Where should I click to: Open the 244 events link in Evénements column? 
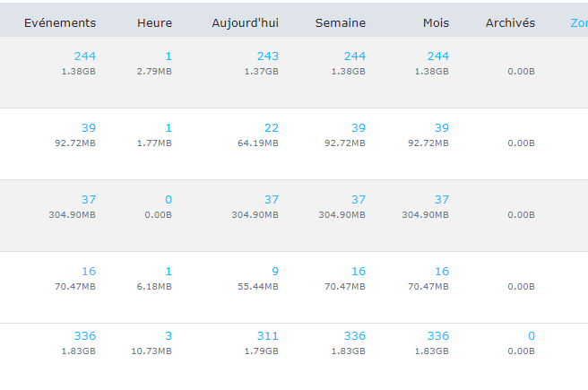[84, 56]
